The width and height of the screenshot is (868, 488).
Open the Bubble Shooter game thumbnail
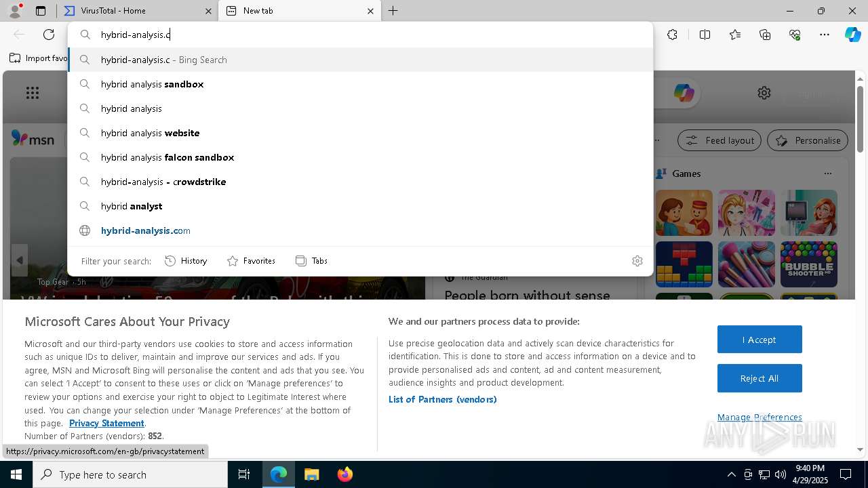click(x=809, y=264)
